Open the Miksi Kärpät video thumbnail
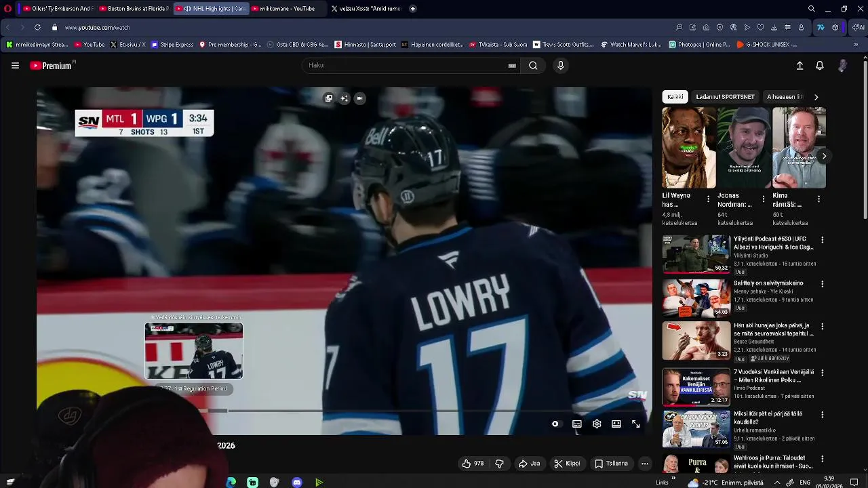This screenshot has width=868, height=488. [696, 428]
